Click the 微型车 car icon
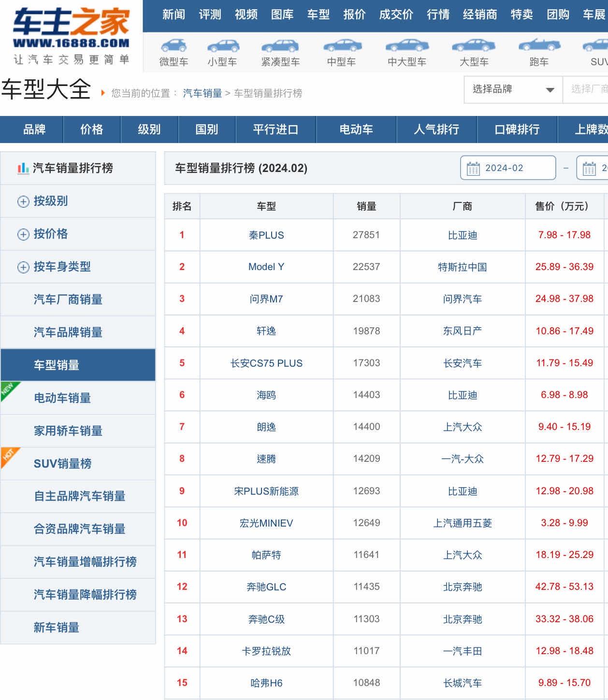 click(174, 46)
